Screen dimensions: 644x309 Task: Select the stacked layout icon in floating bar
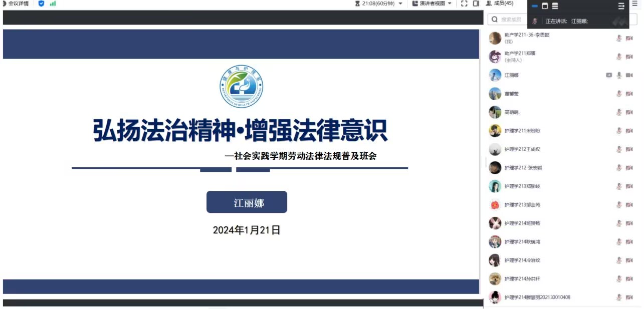[555, 6]
